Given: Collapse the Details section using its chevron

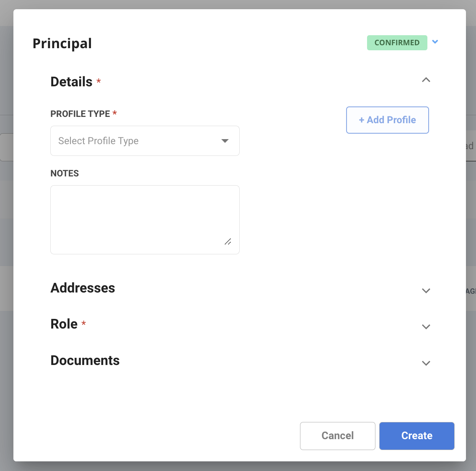Looking at the screenshot, I should click(x=426, y=80).
